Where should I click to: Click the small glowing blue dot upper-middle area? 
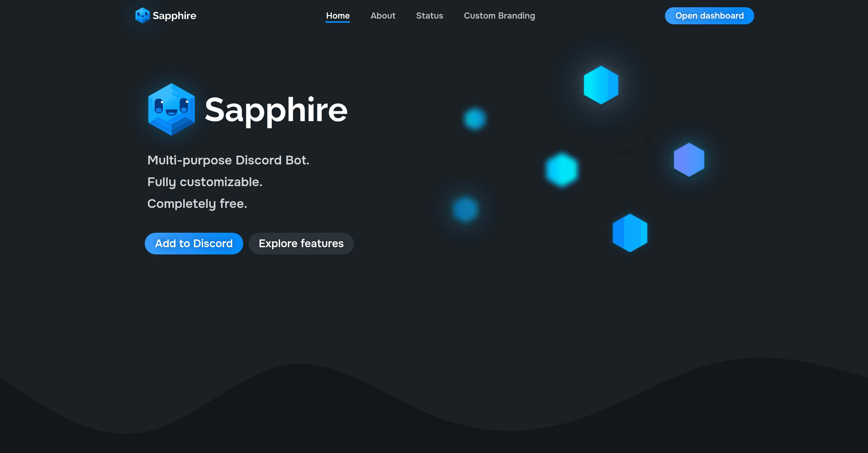tap(475, 119)
